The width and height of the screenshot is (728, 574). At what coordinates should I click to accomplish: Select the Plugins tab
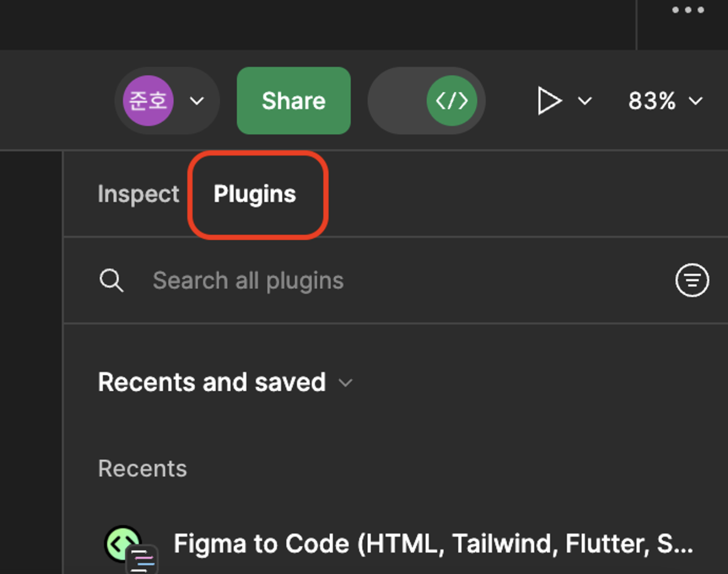click(x=255, y=194)
